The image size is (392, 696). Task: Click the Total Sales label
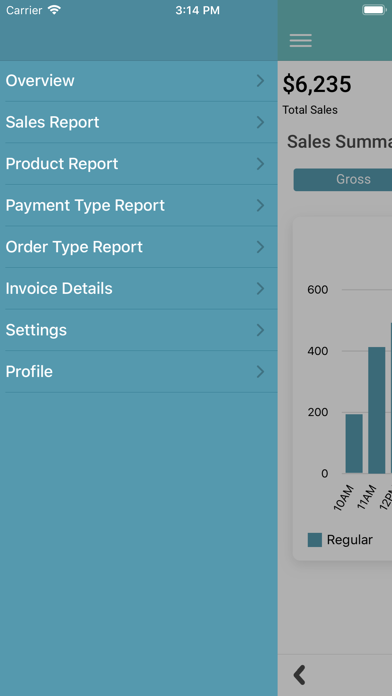click(x=310, y=110)
